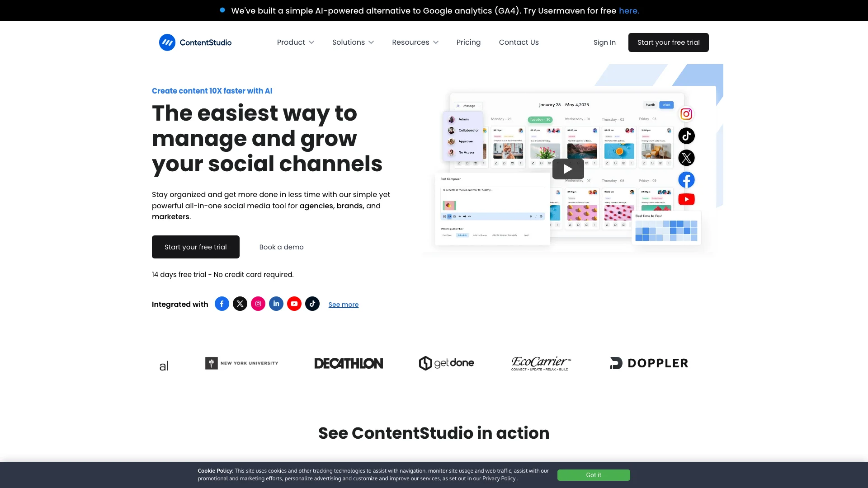The image size is (868, 488).
Task: Click hero Start your free trial button
Action: (196, 247)
